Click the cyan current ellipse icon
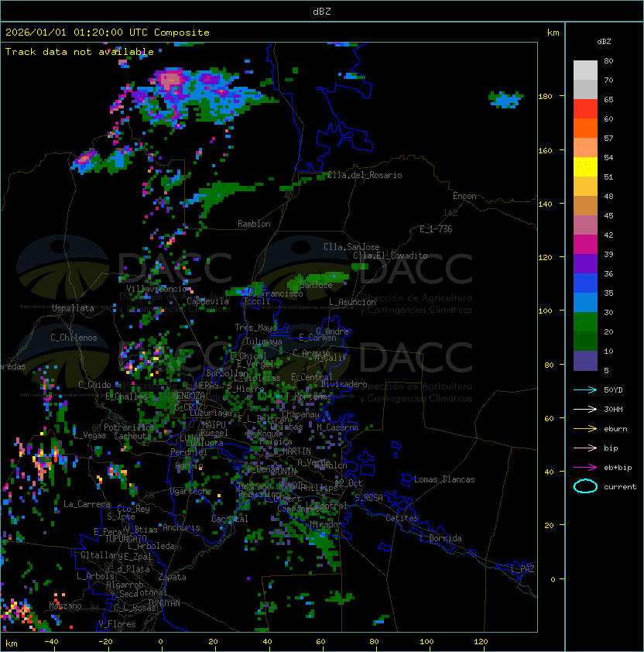644x652 pixels. tap(585, 486)
